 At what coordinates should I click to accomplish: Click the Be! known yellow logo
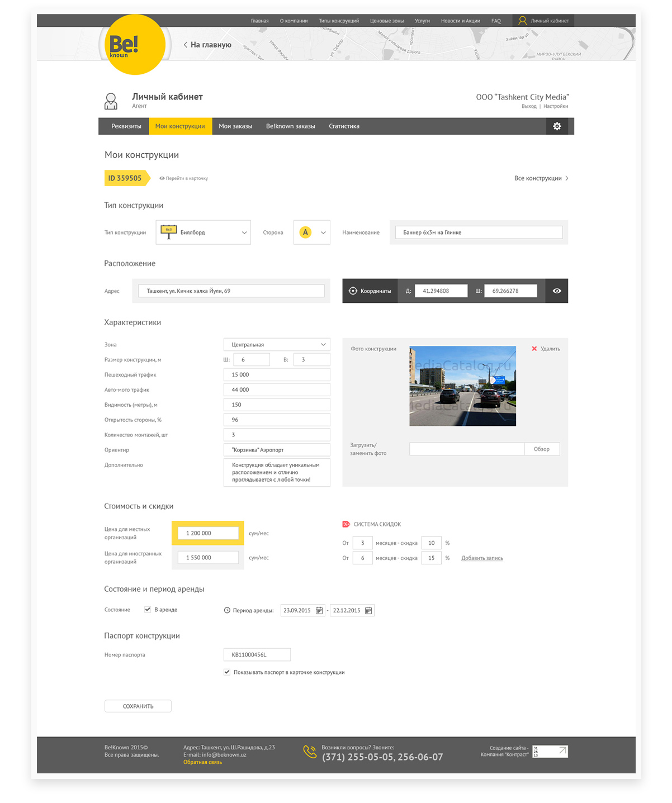point(135,45)
